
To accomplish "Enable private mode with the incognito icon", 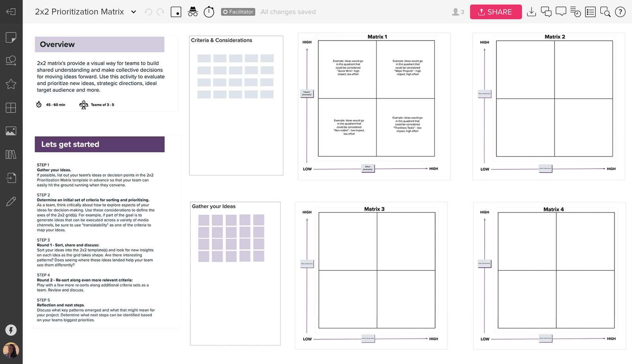I will tap(192, 12).
